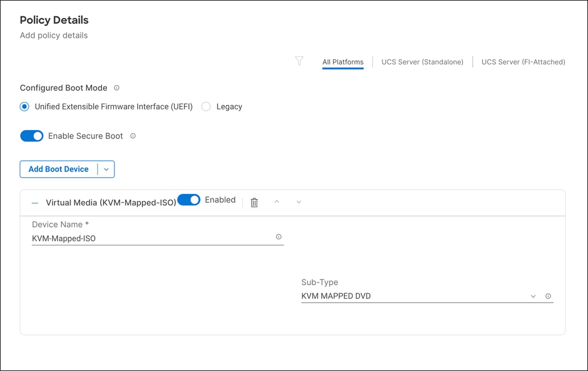Switch to UCS Server (FI-Attached) tab

(522, 62)
